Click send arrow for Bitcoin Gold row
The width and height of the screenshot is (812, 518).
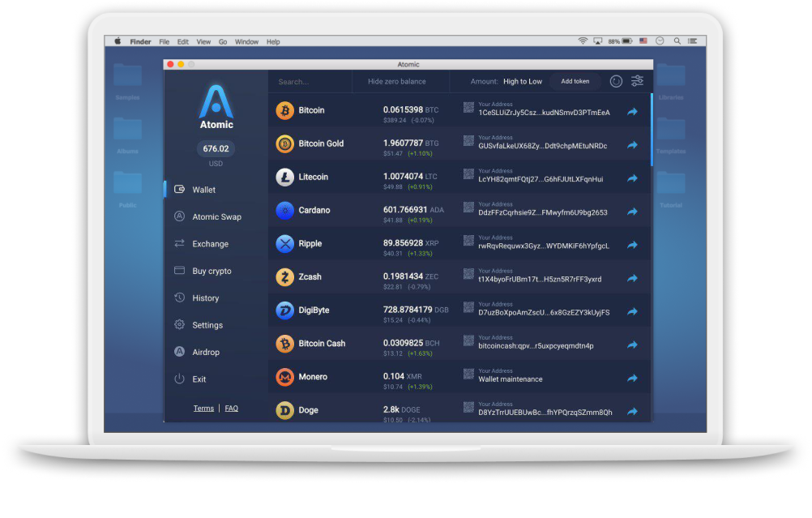[x=632, y=145]
